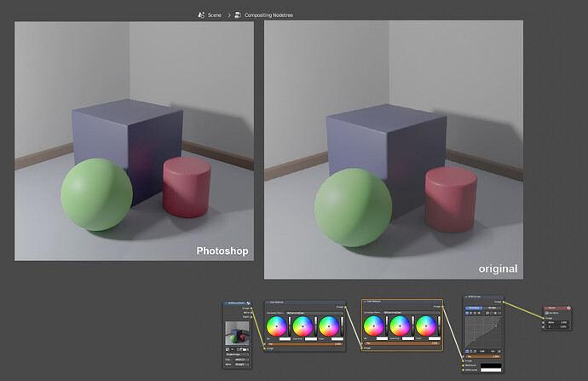Click Image input socket of selected Color Balance
Image resolution: width=588 pixels, height=381 pixels.
pyautogui.click(x=362, y=348)
